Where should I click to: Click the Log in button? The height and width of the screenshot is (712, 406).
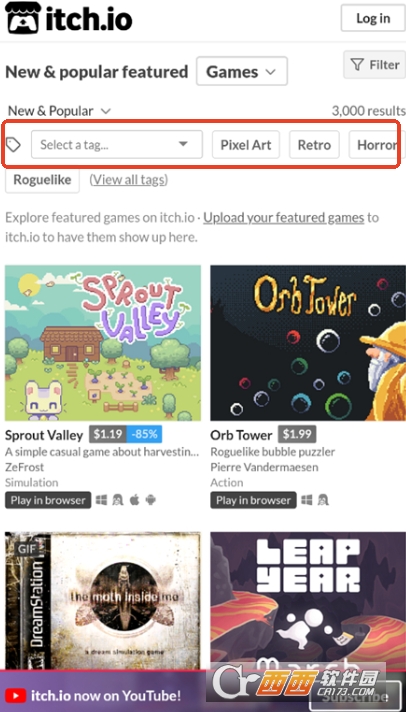(x=373, y=18)
